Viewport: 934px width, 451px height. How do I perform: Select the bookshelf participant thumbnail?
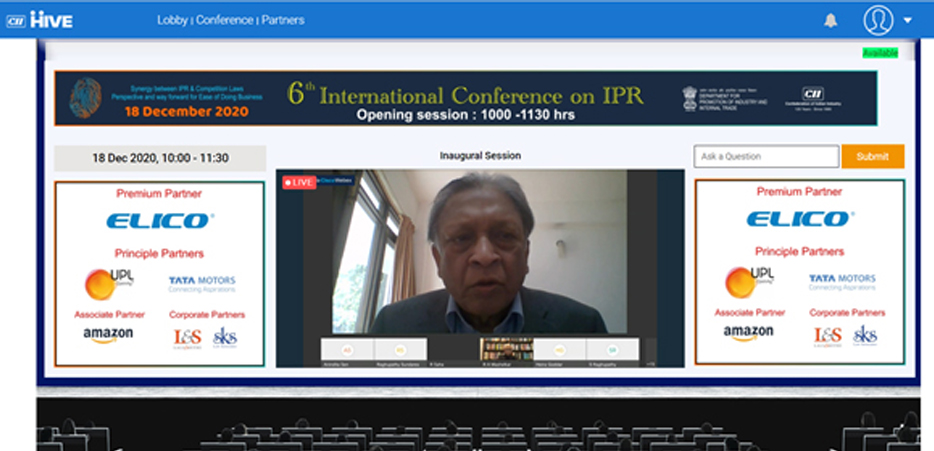(x=506, y=350)
